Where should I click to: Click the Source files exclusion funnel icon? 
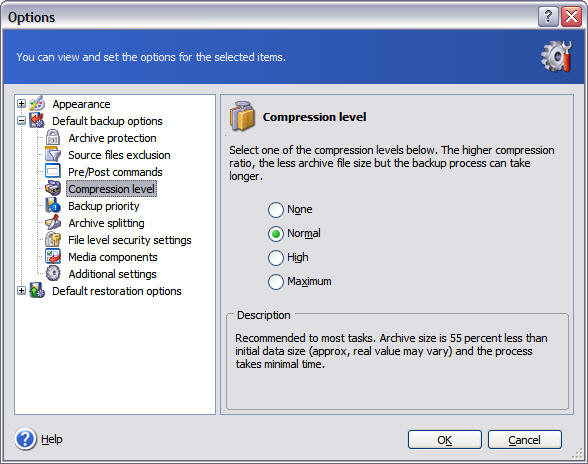[52, 155]
